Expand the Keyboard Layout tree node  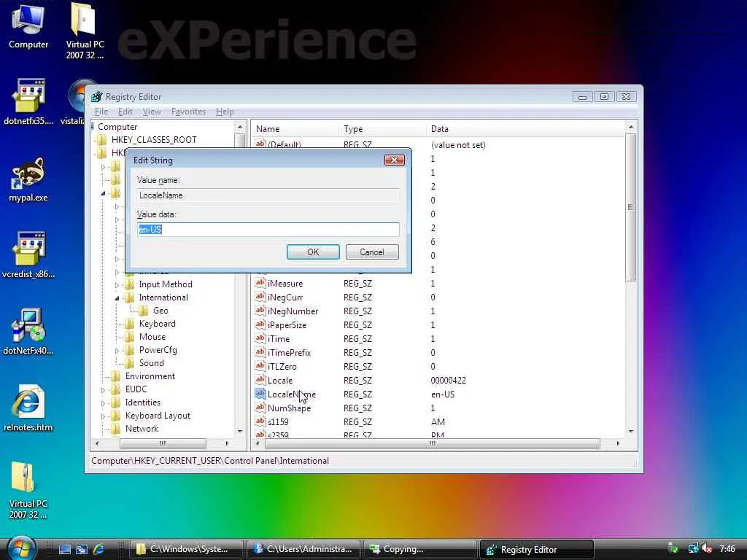103,416
